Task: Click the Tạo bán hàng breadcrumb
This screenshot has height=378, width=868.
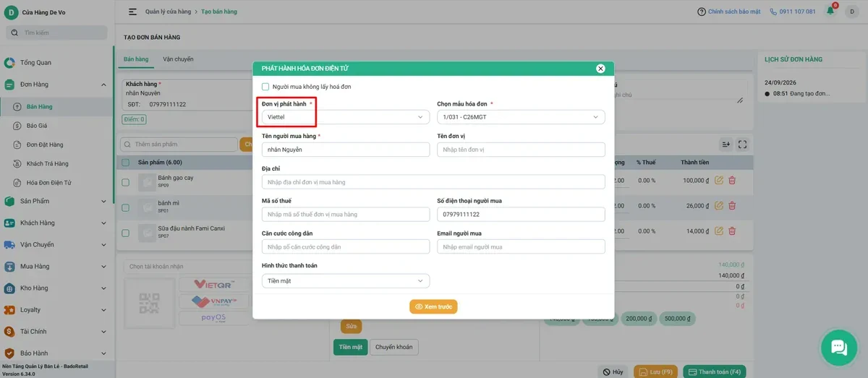Action: point(219,12)
